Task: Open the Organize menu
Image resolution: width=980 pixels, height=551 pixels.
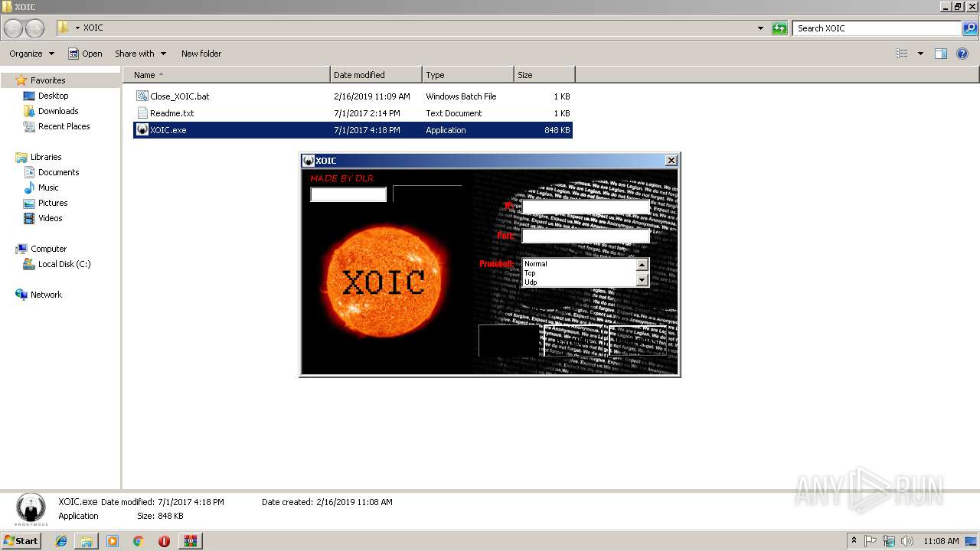Action: click(31, 54)
